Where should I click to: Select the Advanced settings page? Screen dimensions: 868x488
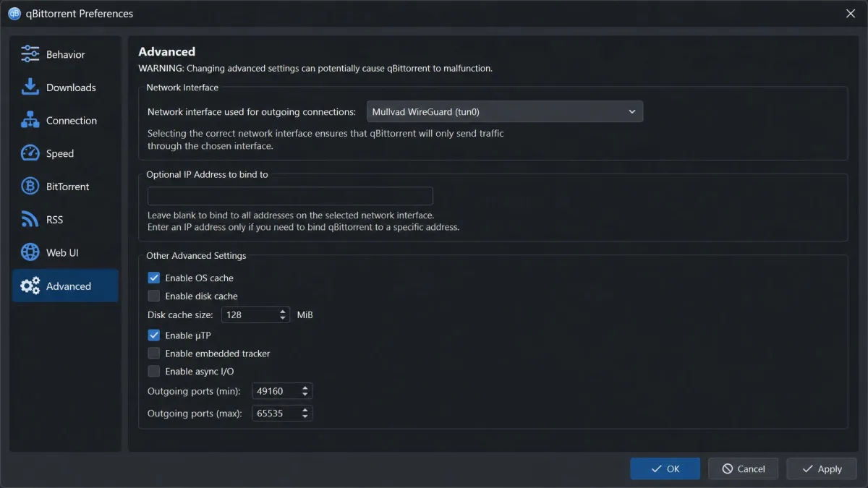tap(65, 286)
